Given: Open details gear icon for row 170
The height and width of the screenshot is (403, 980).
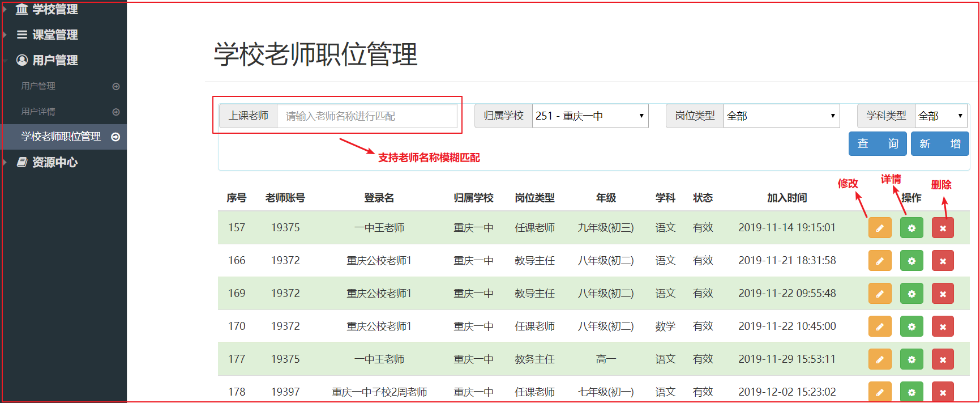Looking at the screenshot, I should point(911,326).
